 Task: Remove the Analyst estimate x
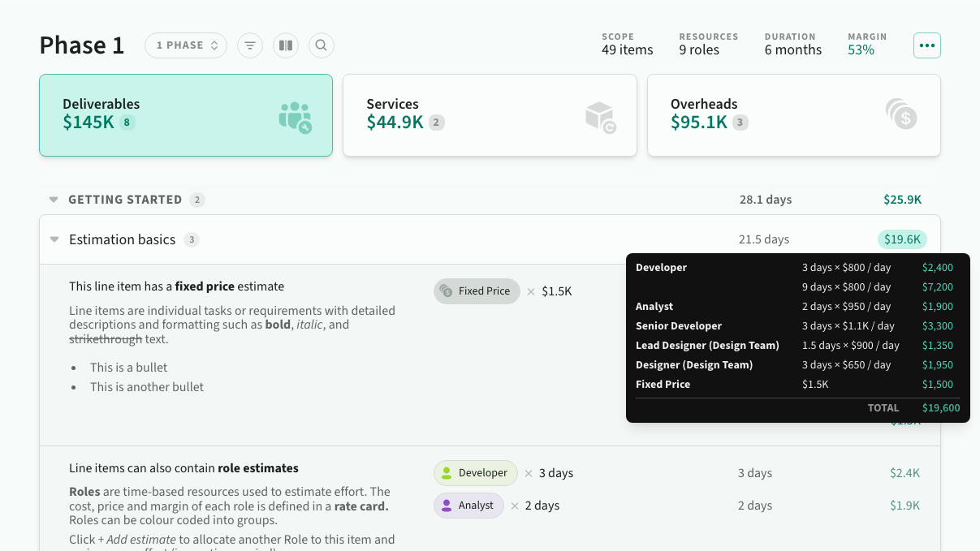[x=514, y=506]
